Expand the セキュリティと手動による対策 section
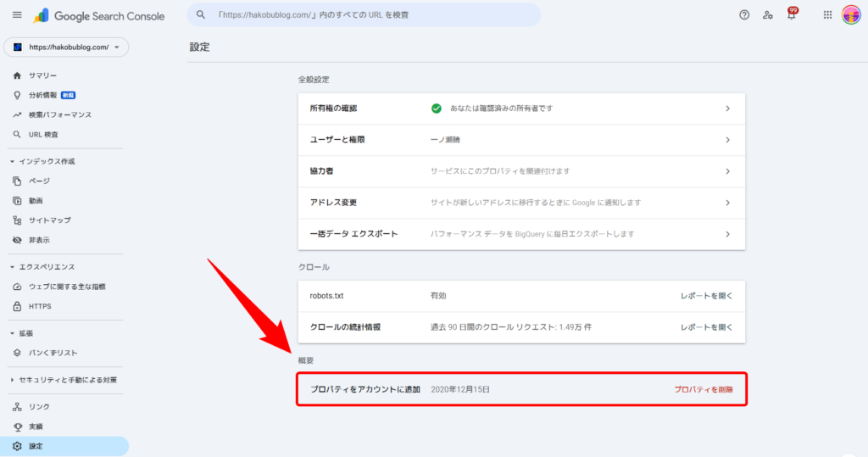The height and width of the screenshot is (457, 868). click(x=12, y=380)
